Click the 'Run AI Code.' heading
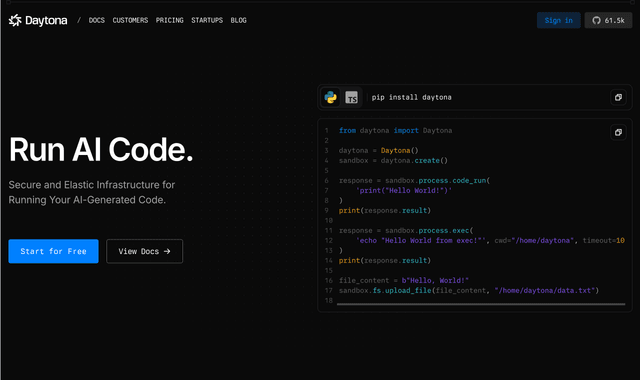 pos(101,149)
